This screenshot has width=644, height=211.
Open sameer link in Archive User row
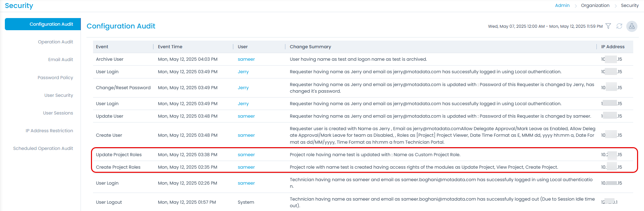coord(246,59)
